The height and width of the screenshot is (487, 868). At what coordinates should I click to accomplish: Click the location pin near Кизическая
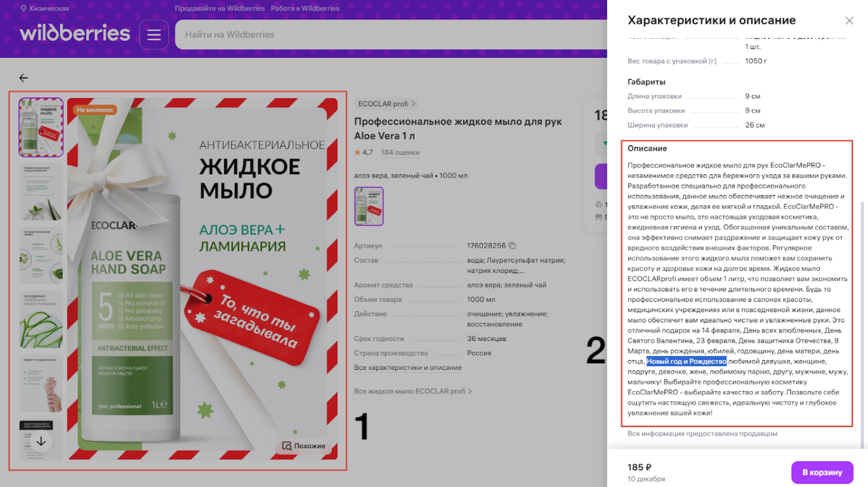[x=25, y=8]
